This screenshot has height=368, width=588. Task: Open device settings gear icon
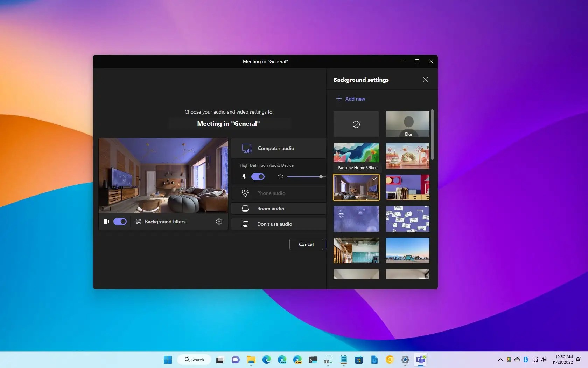pos(219,222)
